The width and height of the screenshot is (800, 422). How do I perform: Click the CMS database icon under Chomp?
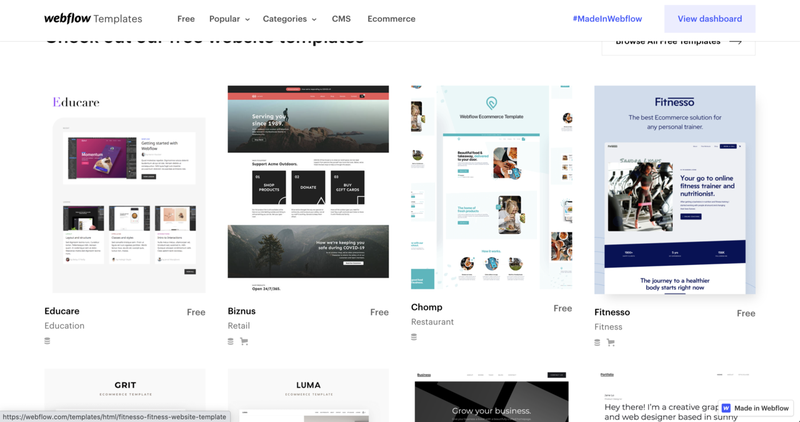click(x=414, y=337)
